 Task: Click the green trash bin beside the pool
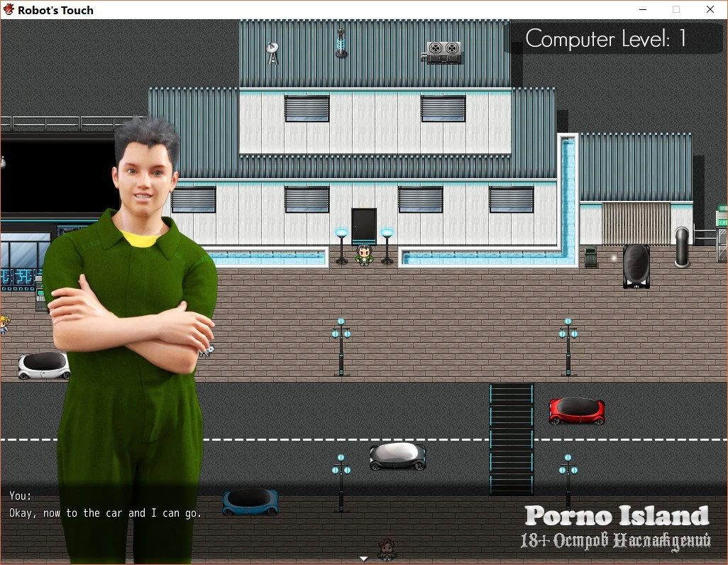tap(590, 256)
